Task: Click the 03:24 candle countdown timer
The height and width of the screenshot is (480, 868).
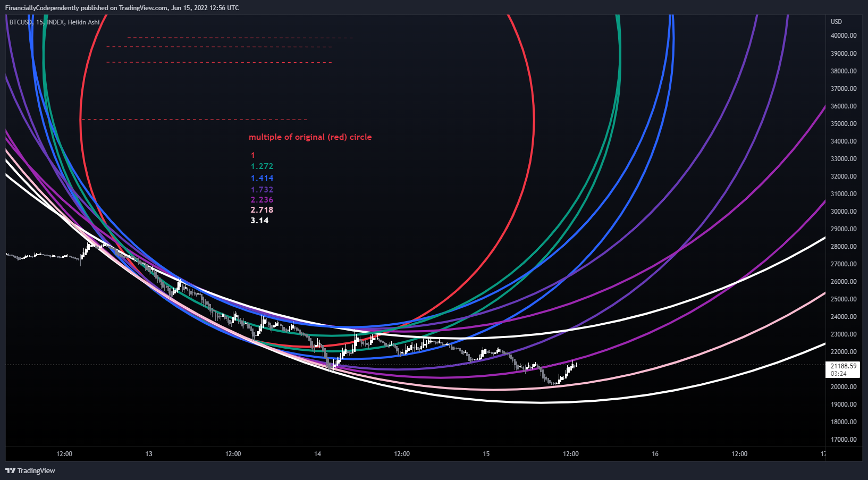Action: (838, 374)
